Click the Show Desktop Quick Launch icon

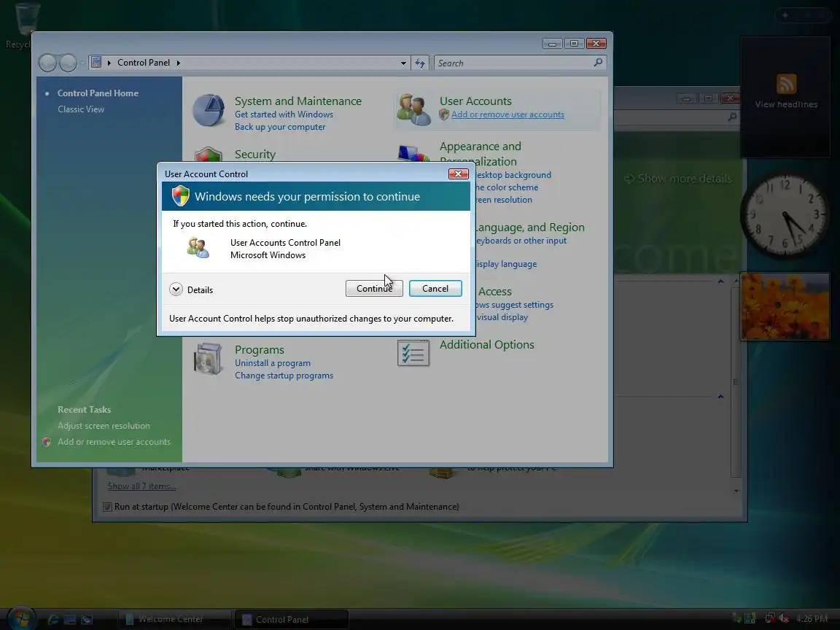click(70, 619)
